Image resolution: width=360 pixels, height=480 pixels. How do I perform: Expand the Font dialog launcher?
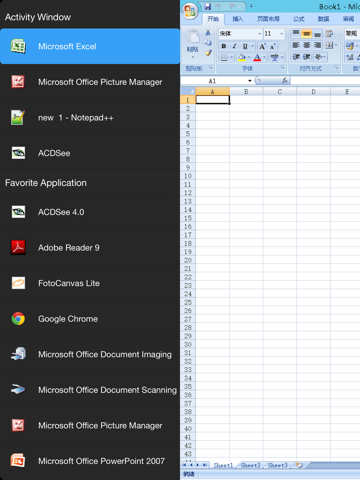tap(283, 68)
